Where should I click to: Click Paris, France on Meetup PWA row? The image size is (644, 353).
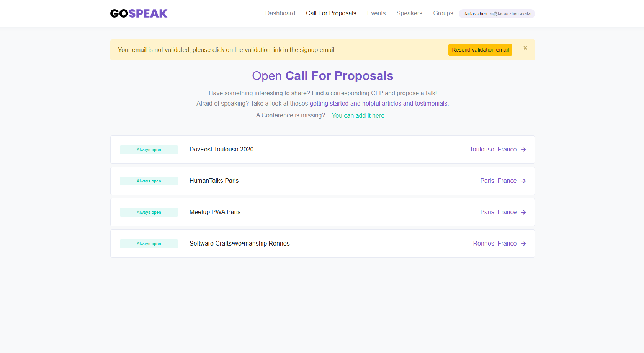[x=499, y=212]
